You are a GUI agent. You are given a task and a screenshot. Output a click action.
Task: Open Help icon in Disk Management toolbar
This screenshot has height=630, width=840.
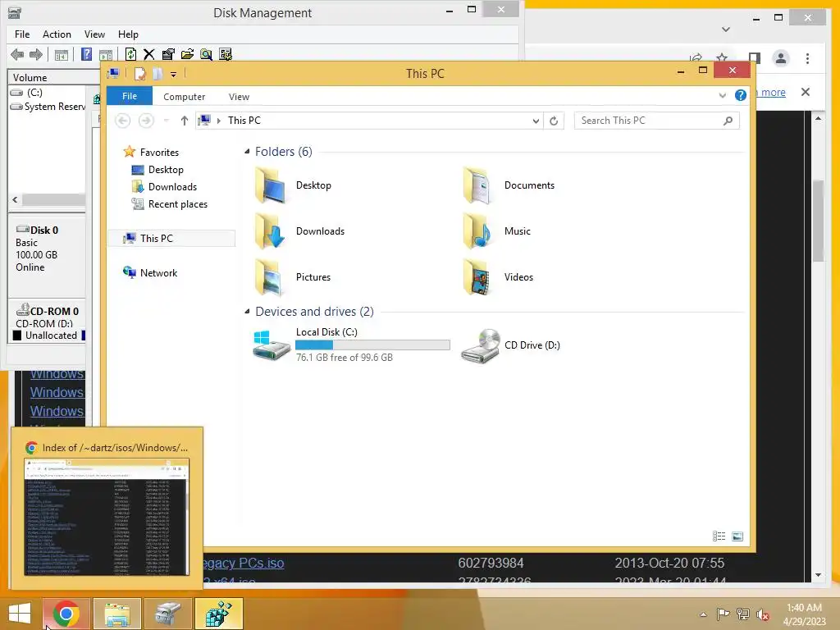pos(86,54)
